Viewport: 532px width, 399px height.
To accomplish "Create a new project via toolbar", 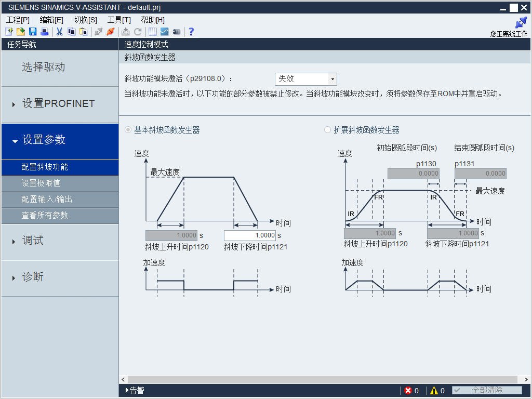I will click(9, 32).
